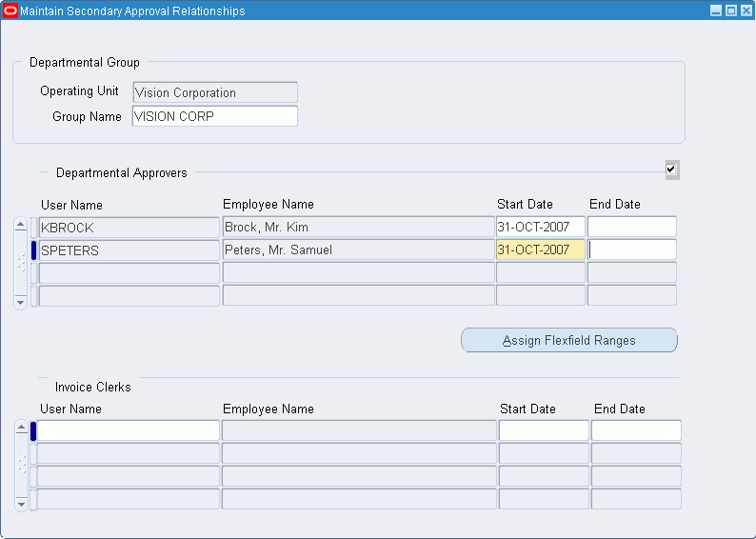Click the start date for KBROCK
The height and width of the screenshot is (539, 756).
(541, 227)
